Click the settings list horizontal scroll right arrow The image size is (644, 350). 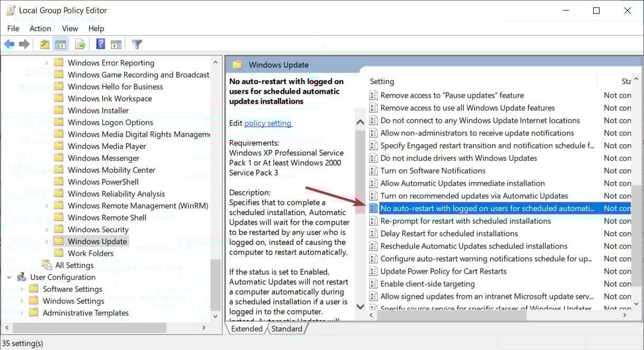click(x=625, y=315)
